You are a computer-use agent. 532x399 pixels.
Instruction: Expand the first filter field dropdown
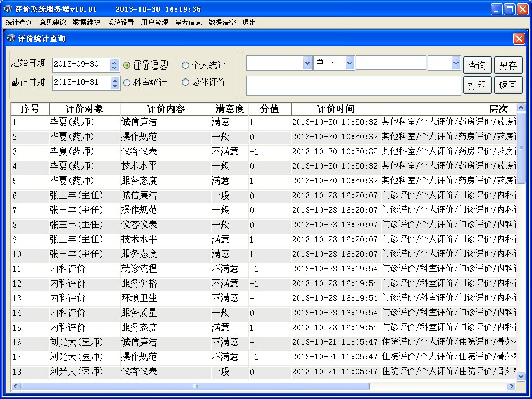(x=307, y=63)
